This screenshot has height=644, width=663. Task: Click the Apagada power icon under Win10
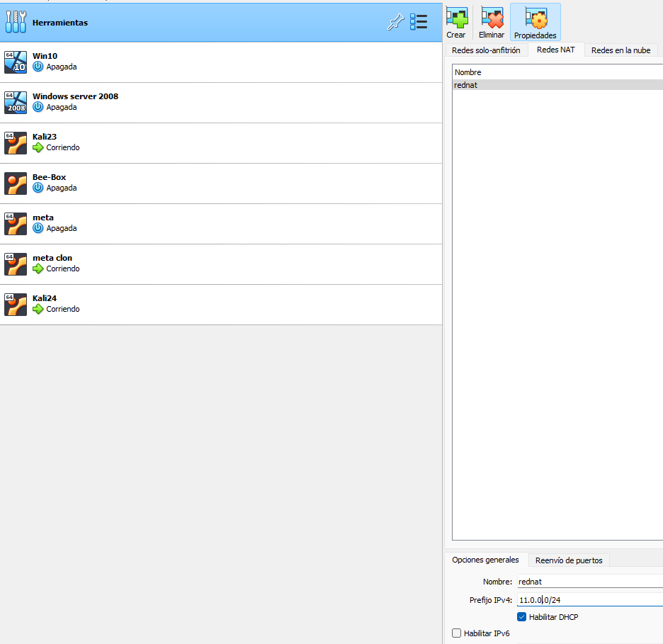38,67
